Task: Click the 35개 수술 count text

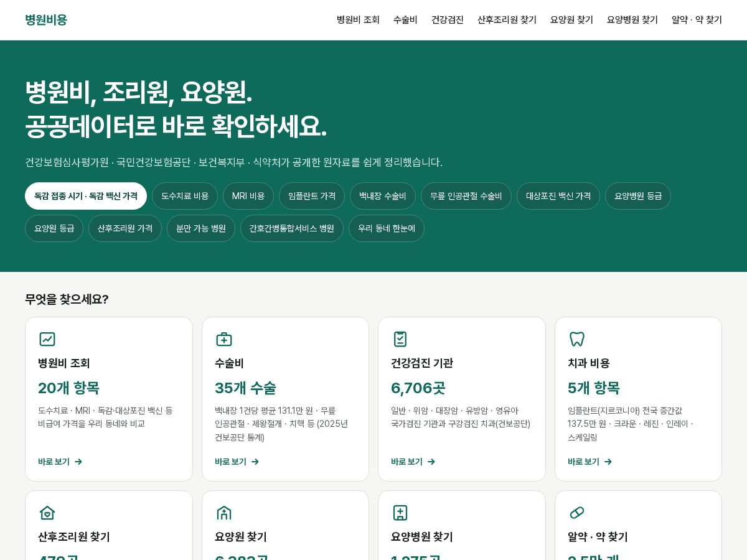Action: (245, 388)
